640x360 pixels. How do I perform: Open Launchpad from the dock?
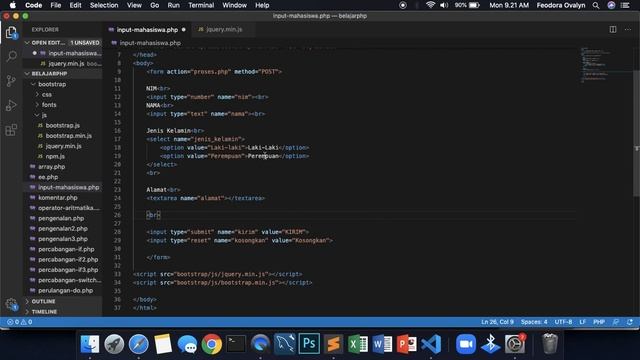pos(114,344)
